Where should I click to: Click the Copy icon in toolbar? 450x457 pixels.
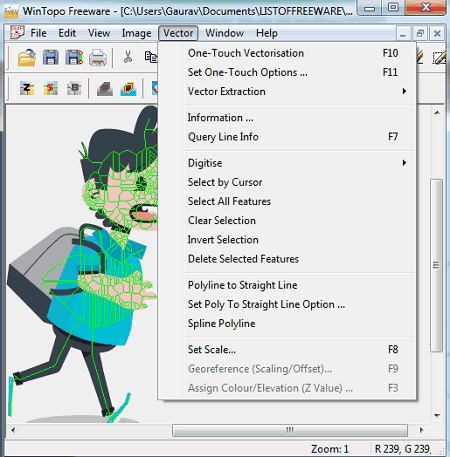[x=151, y=57]
